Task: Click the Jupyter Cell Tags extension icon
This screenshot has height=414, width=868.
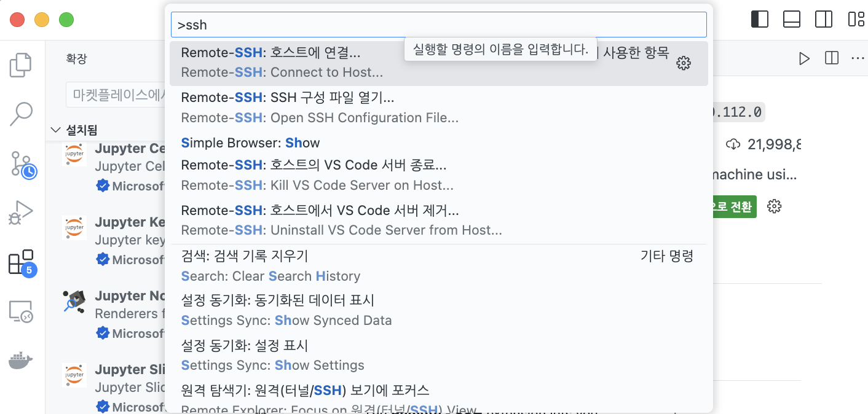Action: pyautogui.click(x=74, y=154)
